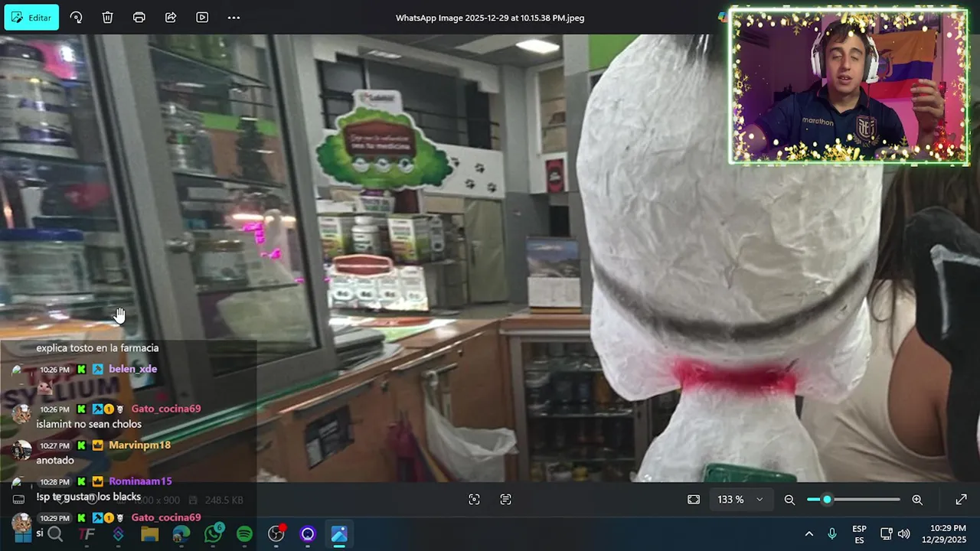Delete the photo with the trash icon
This screenshot has height=551, width=980.
107,18
